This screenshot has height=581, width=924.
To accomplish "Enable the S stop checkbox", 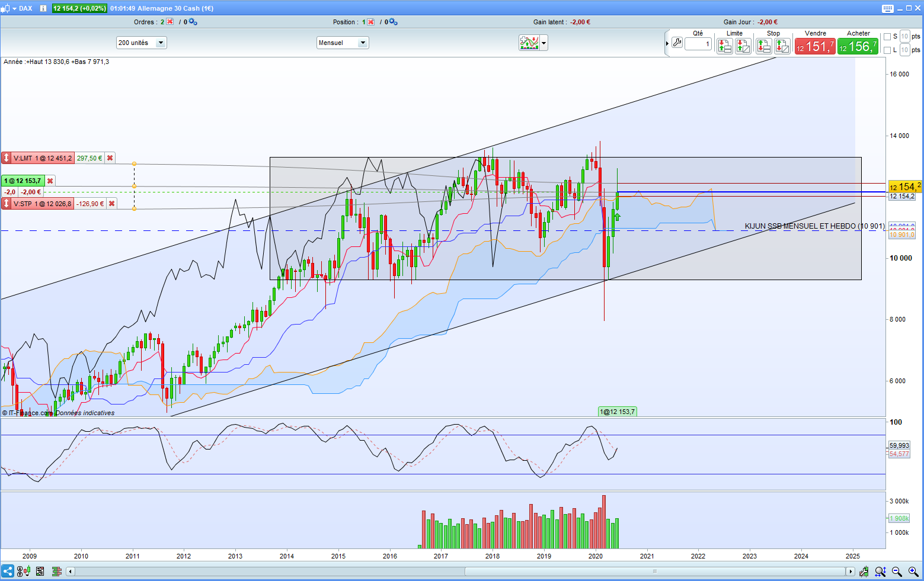I will click(887, 37).
